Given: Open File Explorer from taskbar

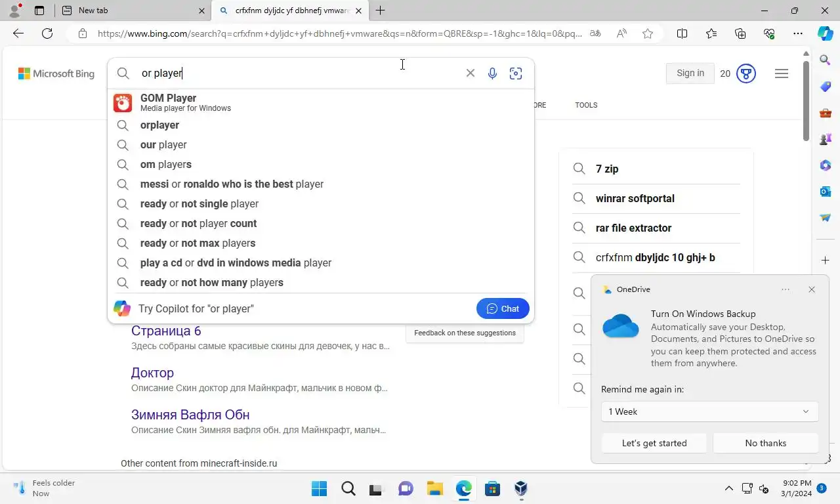Looking at the screenshot, I should pyautogui.click(x=435, y=488).
